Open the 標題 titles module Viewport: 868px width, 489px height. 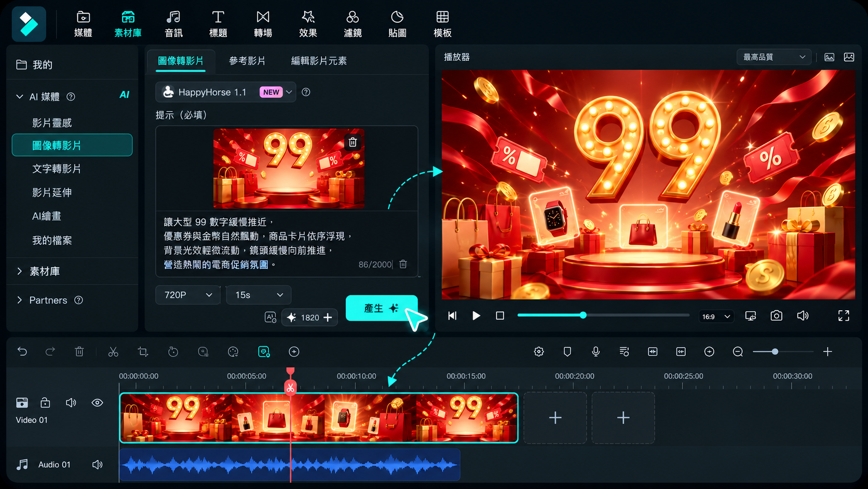pyautogui.click(x=218, y=24)
